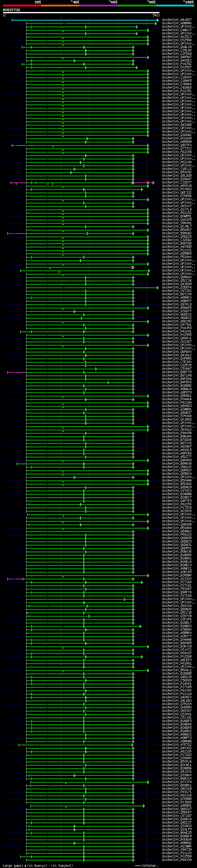197x868 pixels.
Task: Select label UniRef100_P62146
Action: tap(177, 162)
